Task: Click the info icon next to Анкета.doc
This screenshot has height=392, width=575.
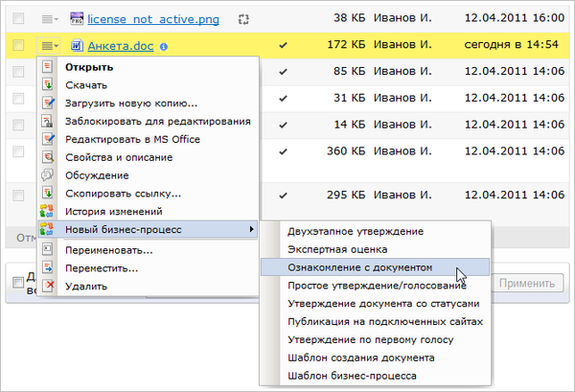Action: click(164, 45)
